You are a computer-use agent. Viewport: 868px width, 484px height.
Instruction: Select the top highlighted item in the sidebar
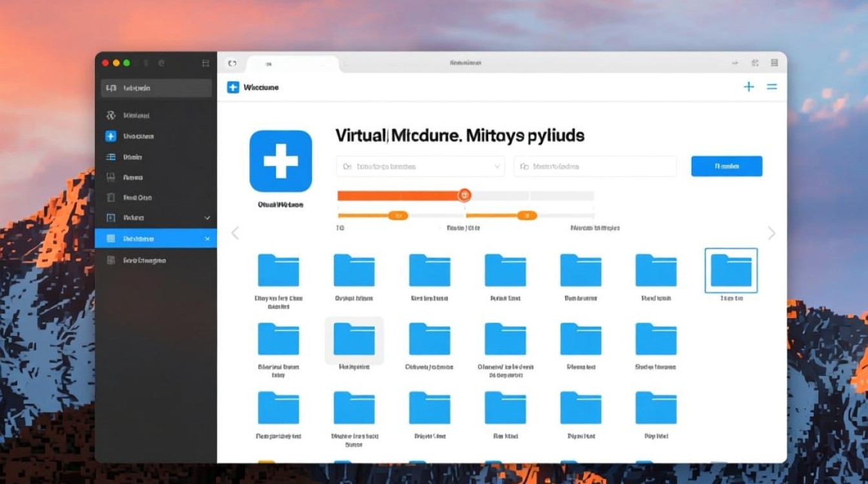tap(156, 88)
